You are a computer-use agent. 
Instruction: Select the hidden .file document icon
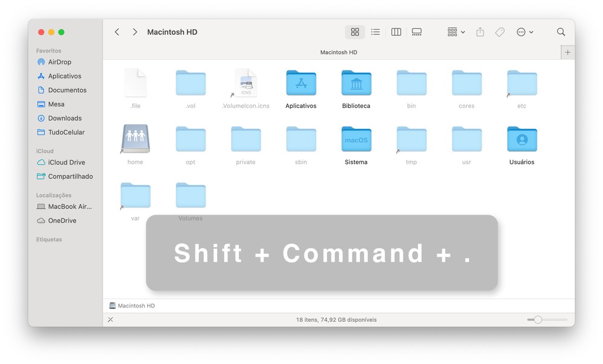tap(135, 83)
